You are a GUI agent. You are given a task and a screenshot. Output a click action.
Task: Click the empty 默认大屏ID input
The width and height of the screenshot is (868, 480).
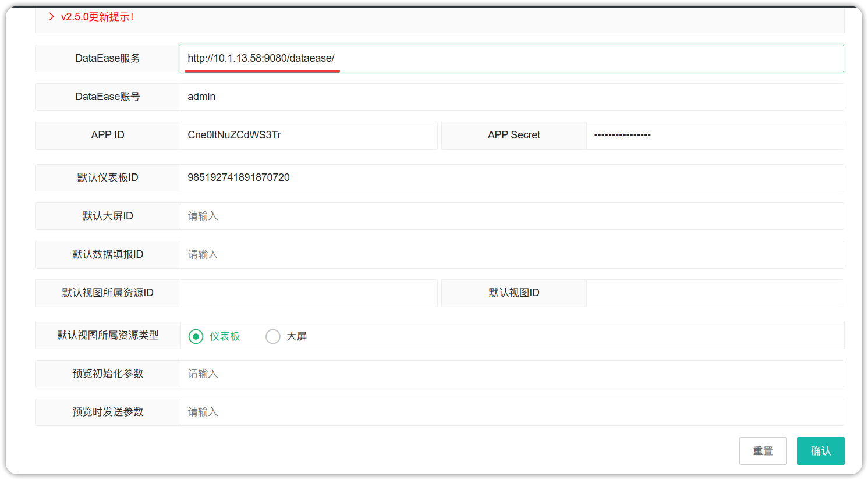tap(511, 216)
